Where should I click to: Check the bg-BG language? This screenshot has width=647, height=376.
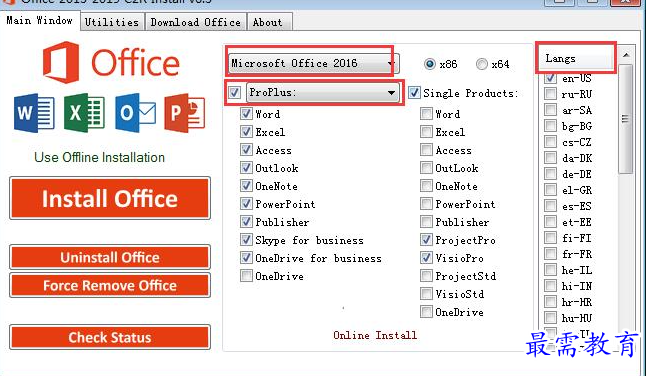[x=550, y=126]
